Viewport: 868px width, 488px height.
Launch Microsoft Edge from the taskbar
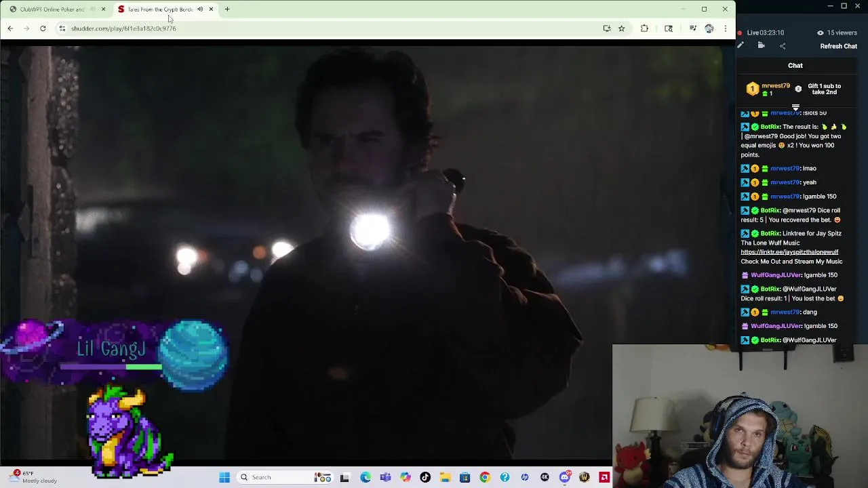[366, 477]
